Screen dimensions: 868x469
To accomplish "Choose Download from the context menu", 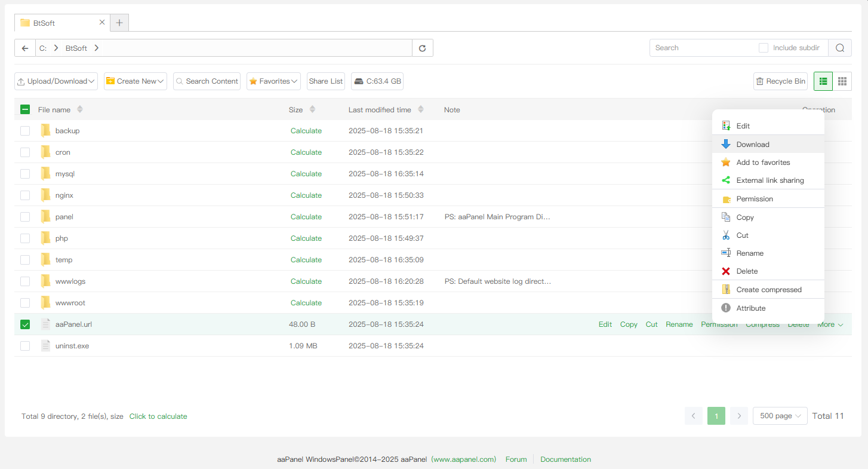I will coord(753,145).
